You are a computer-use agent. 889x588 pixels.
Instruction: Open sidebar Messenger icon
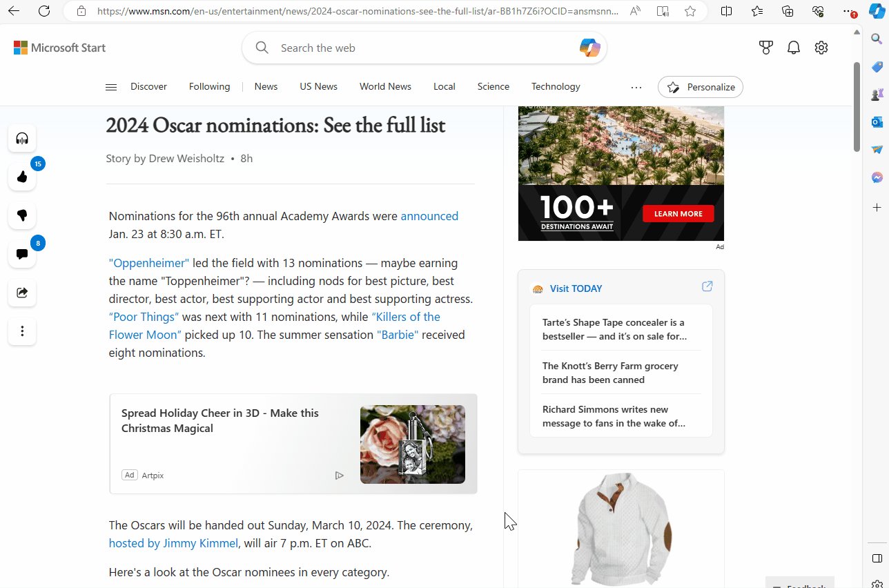coord(877,177)
